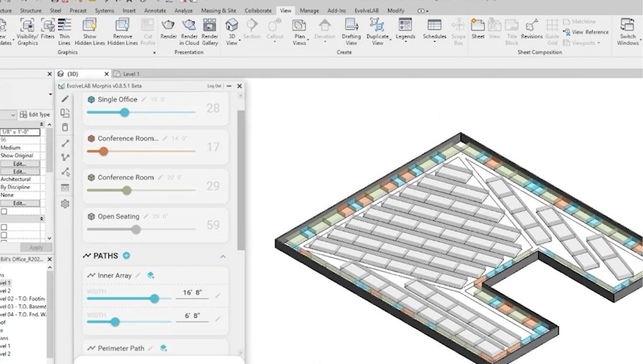Switch to the Level 1 view tab
643x364 pixels.
pyautogui.click(x=131, y=74)
